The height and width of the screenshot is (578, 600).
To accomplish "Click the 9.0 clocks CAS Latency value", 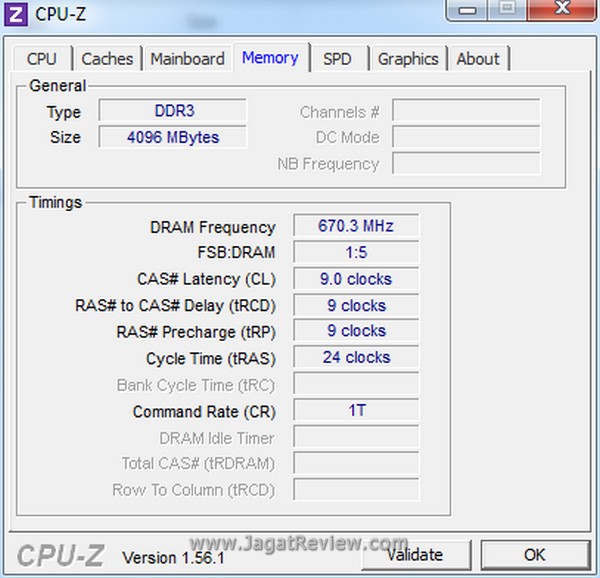I will pyautogui.click(x=356, y=278).
